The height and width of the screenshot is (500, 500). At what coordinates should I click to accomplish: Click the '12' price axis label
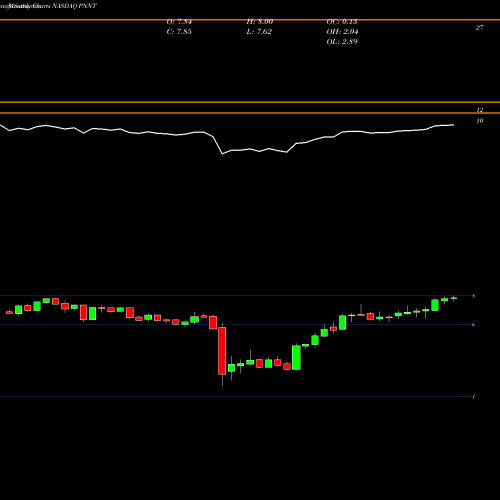coord(479,110)
